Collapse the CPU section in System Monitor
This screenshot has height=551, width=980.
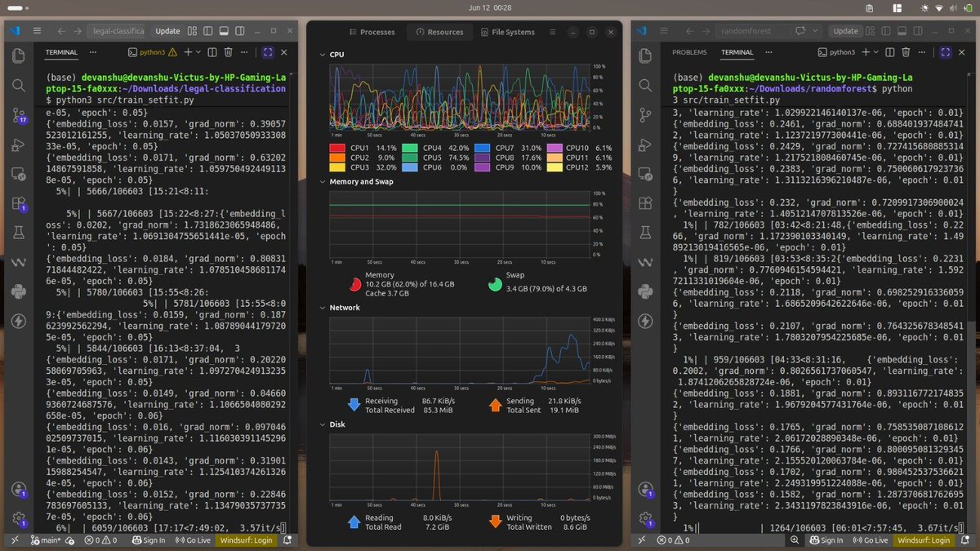(x=321, y=55)
